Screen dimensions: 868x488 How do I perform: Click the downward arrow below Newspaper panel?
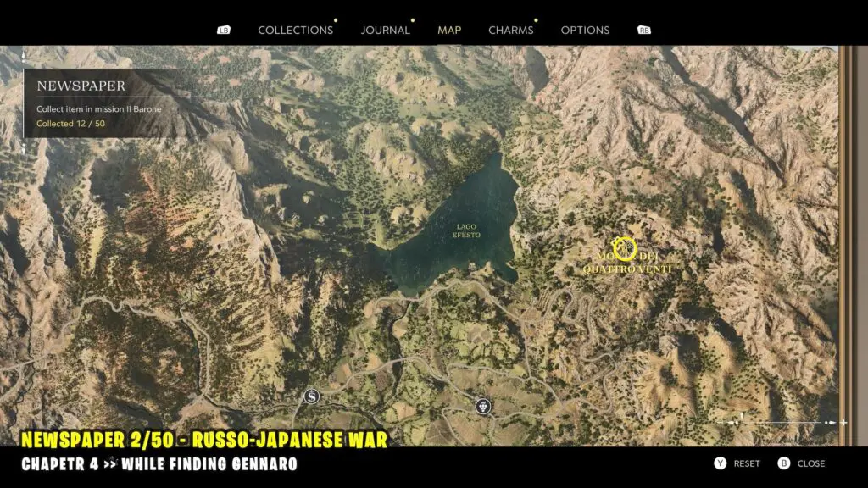tap(24, 147)
